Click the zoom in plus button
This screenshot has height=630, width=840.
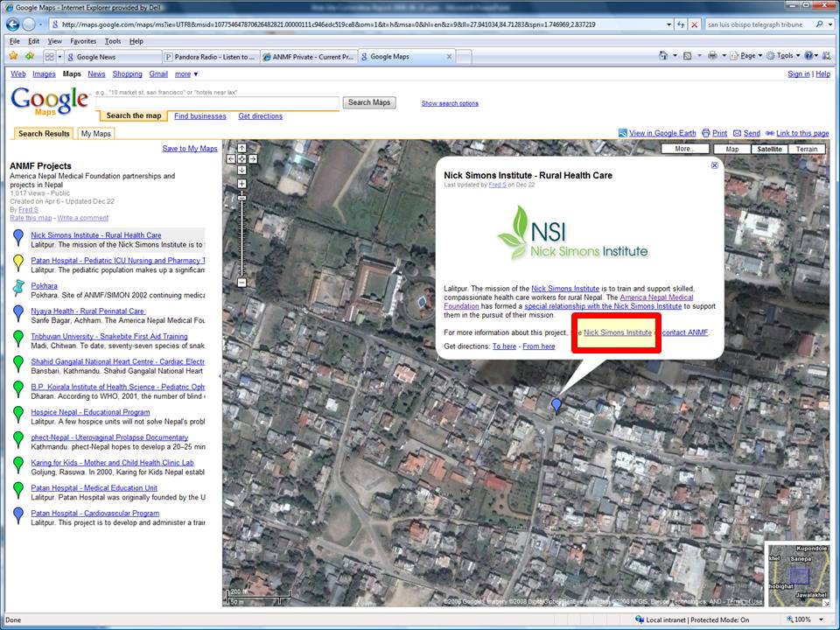[x=241, y=184]
